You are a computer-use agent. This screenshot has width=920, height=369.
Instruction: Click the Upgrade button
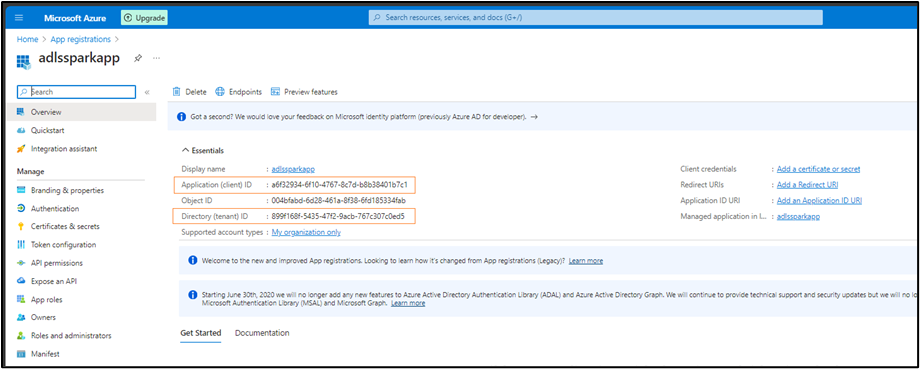pyautogui.click(x=144, y=18)
